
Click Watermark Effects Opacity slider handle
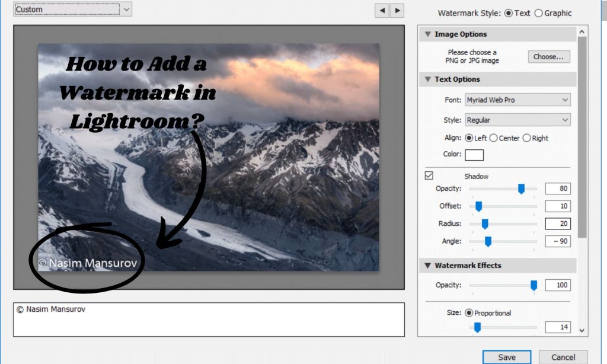[534, 285]
